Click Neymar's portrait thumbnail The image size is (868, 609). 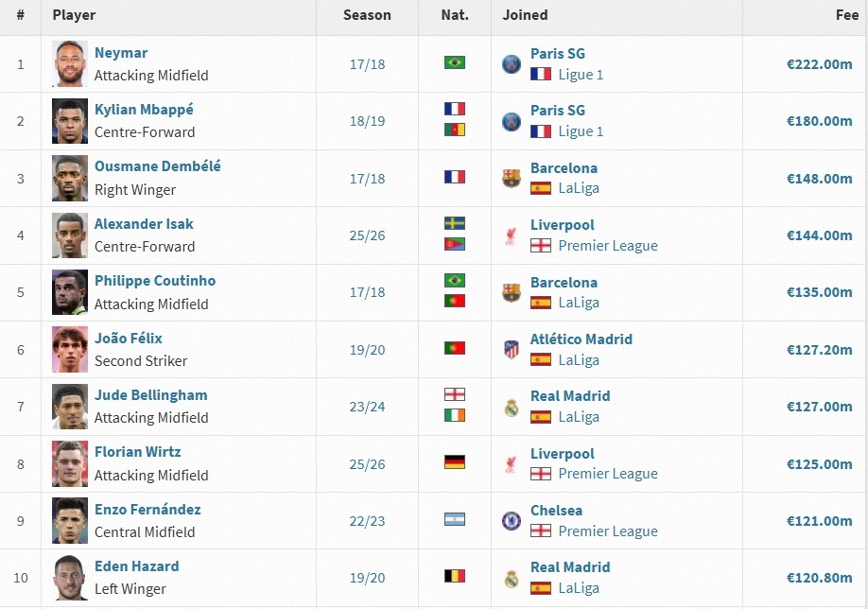tap(70, 63)
